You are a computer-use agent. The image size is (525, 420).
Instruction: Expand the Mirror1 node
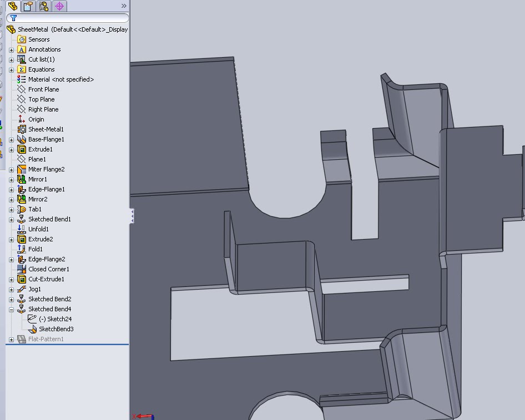(x=12, y=180)
